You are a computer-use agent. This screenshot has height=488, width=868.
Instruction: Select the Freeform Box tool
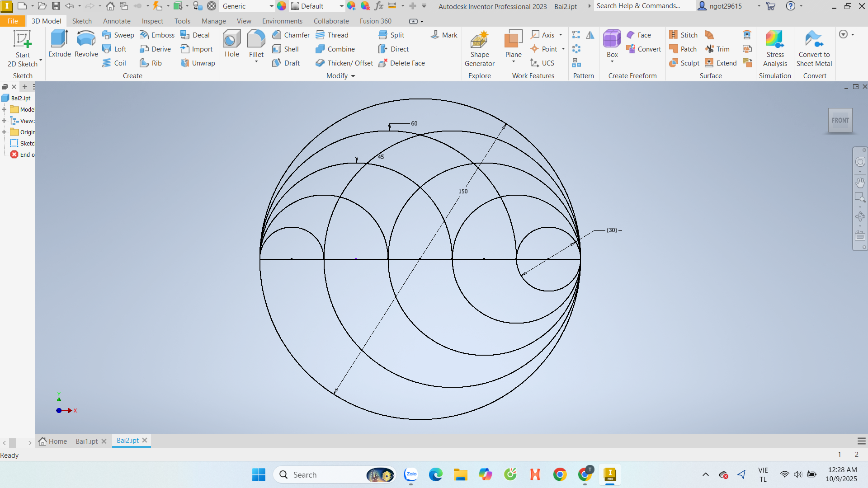point(612,44)
